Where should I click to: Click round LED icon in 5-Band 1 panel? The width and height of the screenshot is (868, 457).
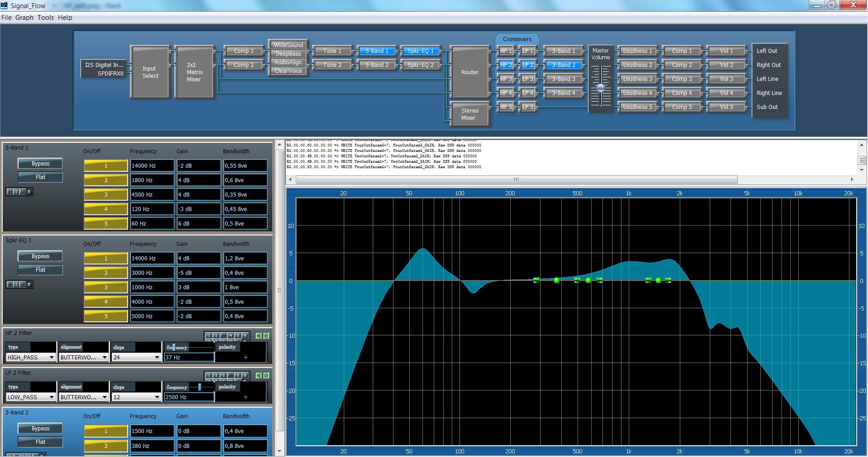(29, 192)
